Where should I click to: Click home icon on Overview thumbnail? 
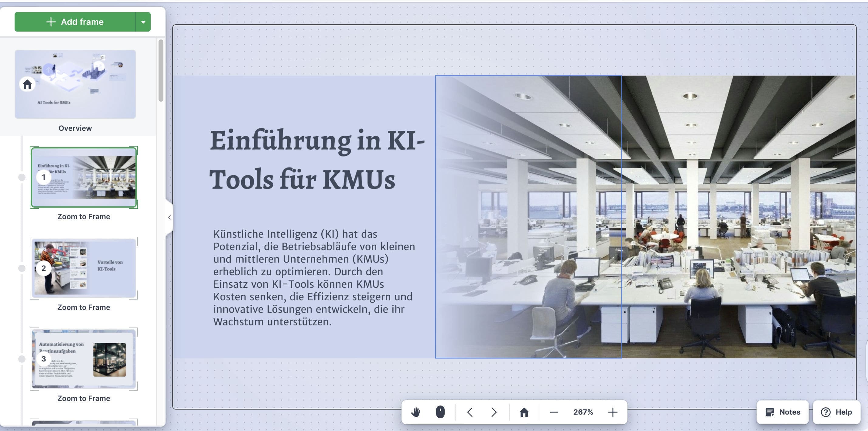[x=27, y=84]
